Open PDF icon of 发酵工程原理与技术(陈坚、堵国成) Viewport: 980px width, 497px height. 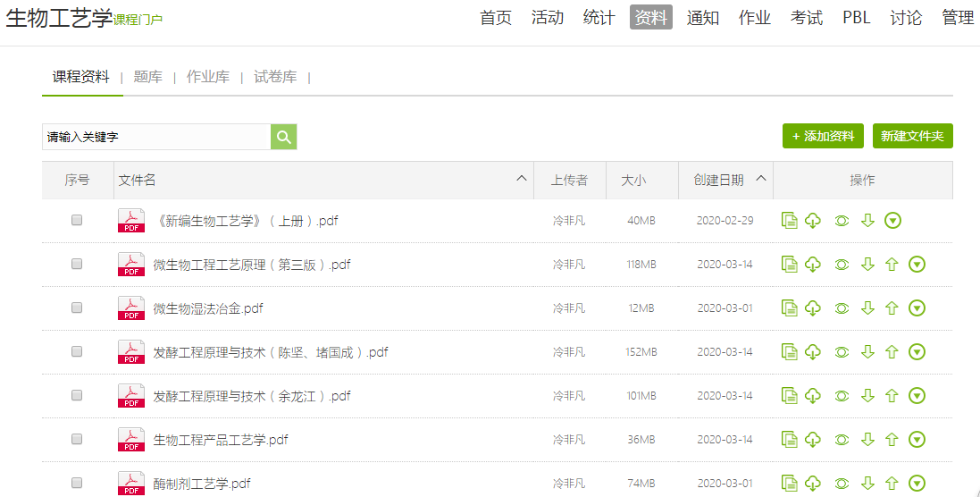tap(131, 352)
